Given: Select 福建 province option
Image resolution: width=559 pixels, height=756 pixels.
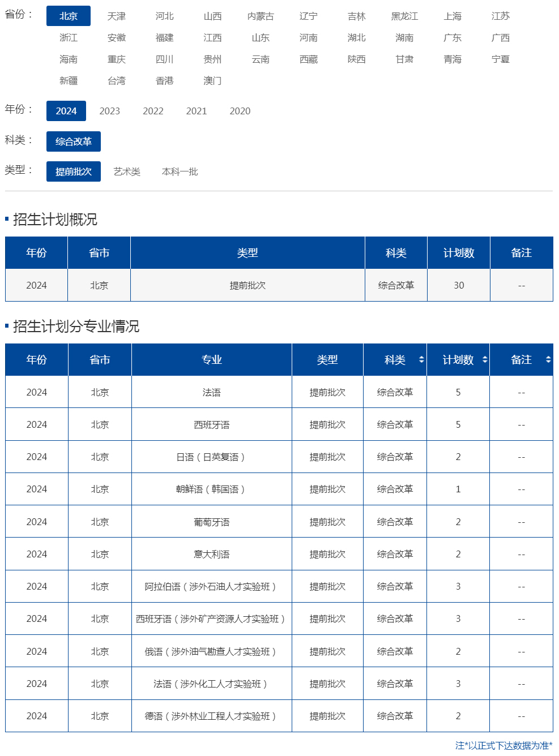Looking at the screenshot, I should (x=165, y=37).
